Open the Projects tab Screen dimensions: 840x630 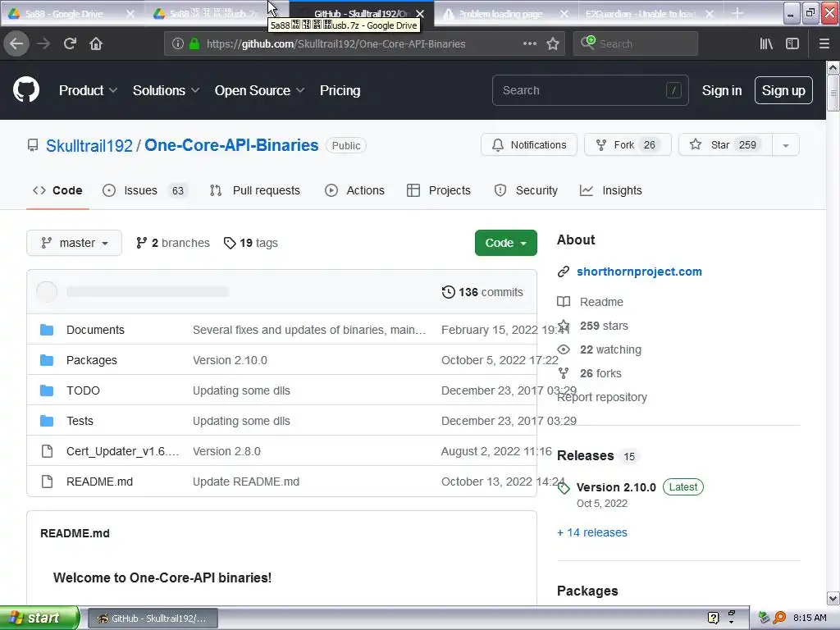pos(439,190)
